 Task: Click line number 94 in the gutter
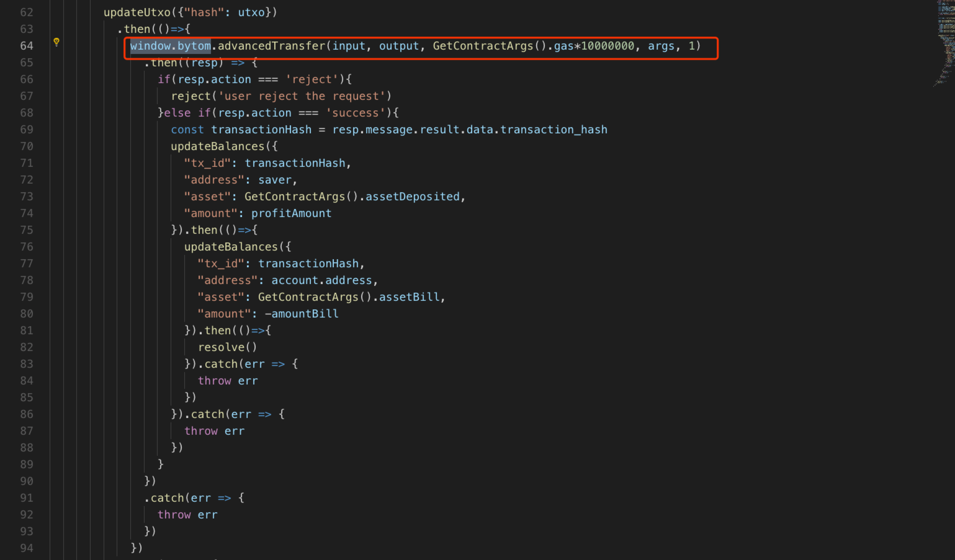tap(27, 548)
